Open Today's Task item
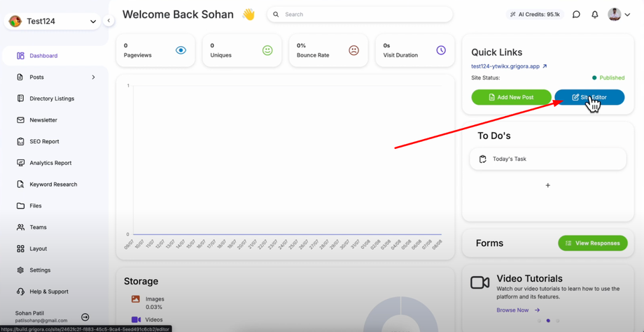644x332 pixels. [x=548, y=159]
